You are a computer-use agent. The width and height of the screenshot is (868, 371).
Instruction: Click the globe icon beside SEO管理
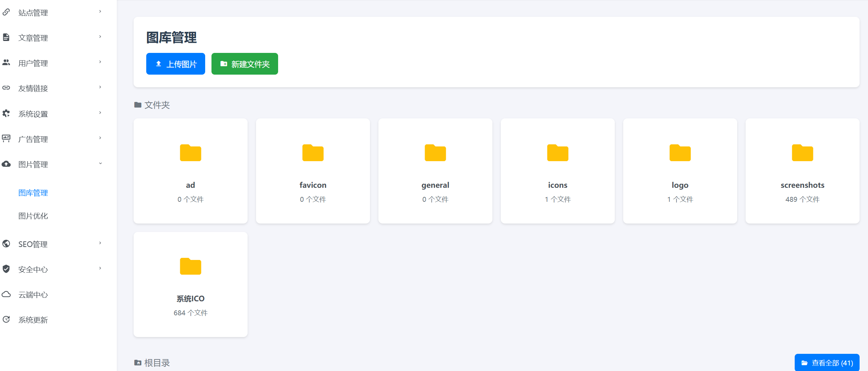[6, 243]
